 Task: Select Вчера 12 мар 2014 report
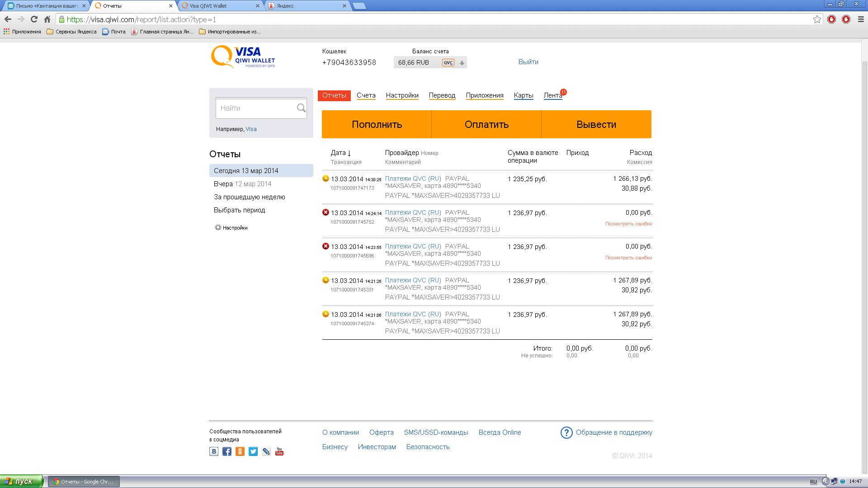pos(242,184)
